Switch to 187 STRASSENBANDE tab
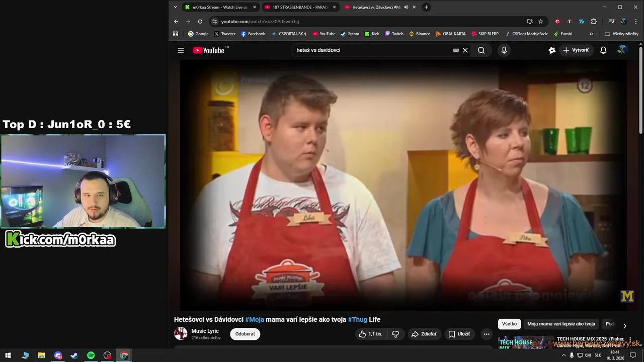 pos(300,7)
